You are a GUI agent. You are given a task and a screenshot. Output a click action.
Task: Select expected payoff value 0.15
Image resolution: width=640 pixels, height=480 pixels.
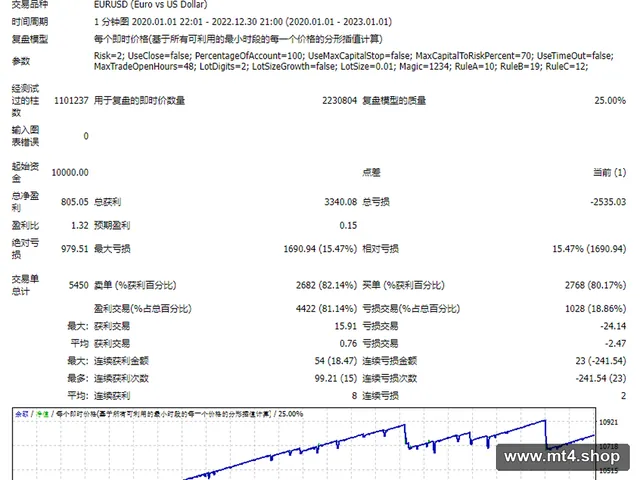click(x=348, y=225)
